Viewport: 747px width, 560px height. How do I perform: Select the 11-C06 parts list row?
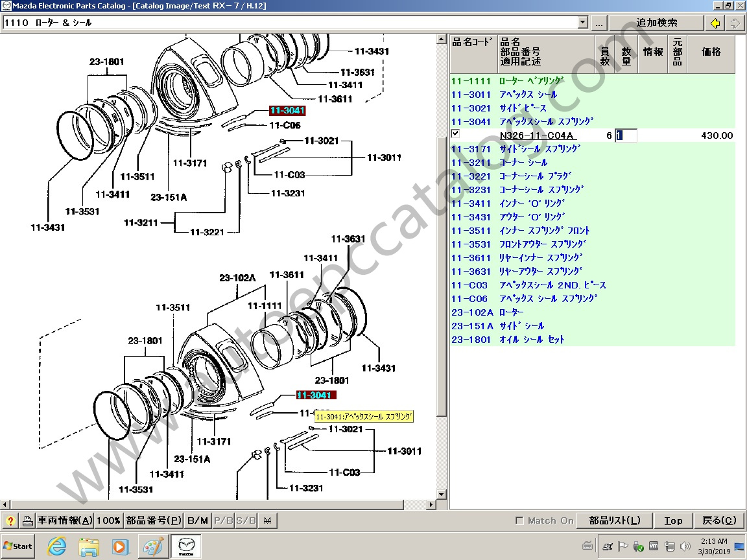click(592, 299)
